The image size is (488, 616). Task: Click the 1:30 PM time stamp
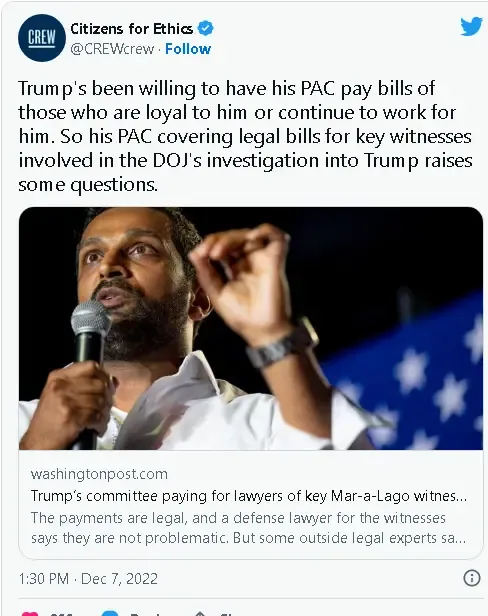coord(44,579)
